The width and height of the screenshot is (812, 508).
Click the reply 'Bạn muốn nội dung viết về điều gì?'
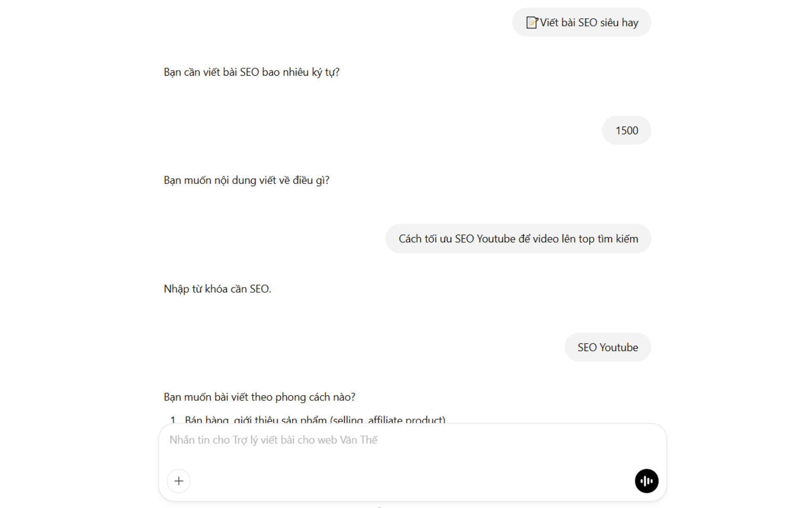click(246, 180)
